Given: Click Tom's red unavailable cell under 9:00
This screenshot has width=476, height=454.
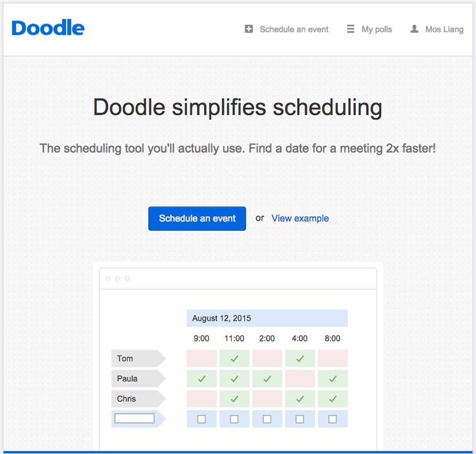Looking at the screenshot, I should (x=201, y=359).
